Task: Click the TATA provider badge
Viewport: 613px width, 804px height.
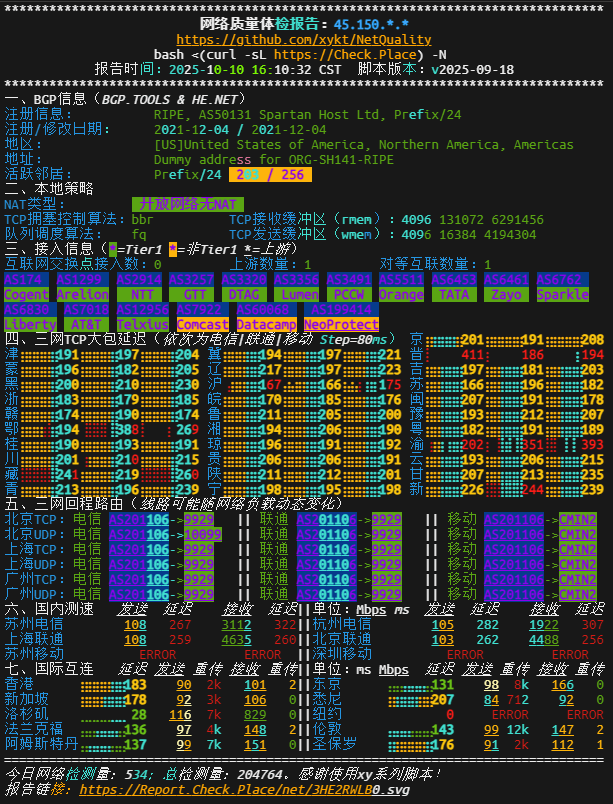Action: pos(455,295)
